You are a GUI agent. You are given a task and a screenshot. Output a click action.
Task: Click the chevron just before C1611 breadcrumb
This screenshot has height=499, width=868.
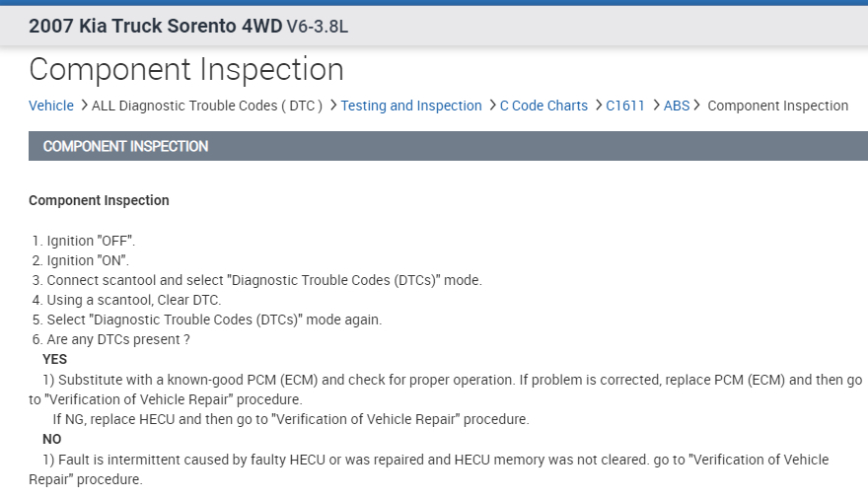pos(599,106)
